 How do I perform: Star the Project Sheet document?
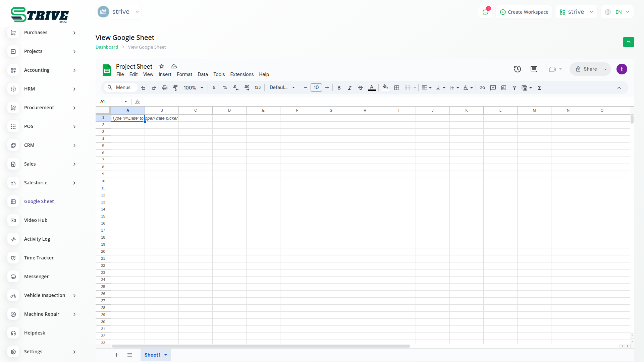[162, 66]
